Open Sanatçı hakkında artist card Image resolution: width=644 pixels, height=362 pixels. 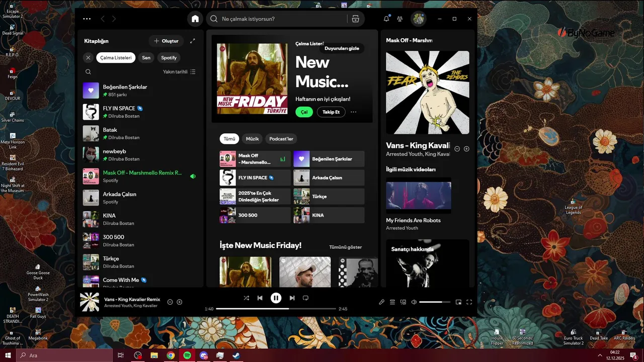(428, 263)
